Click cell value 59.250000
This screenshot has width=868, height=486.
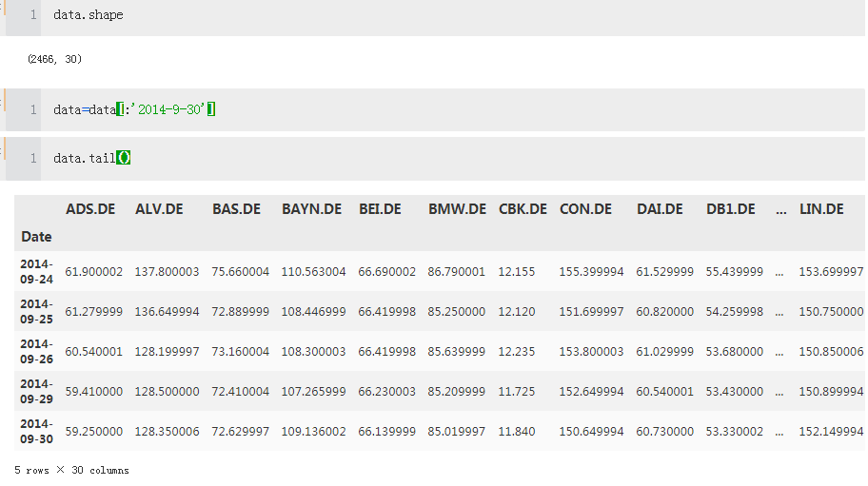pos(93,431)
